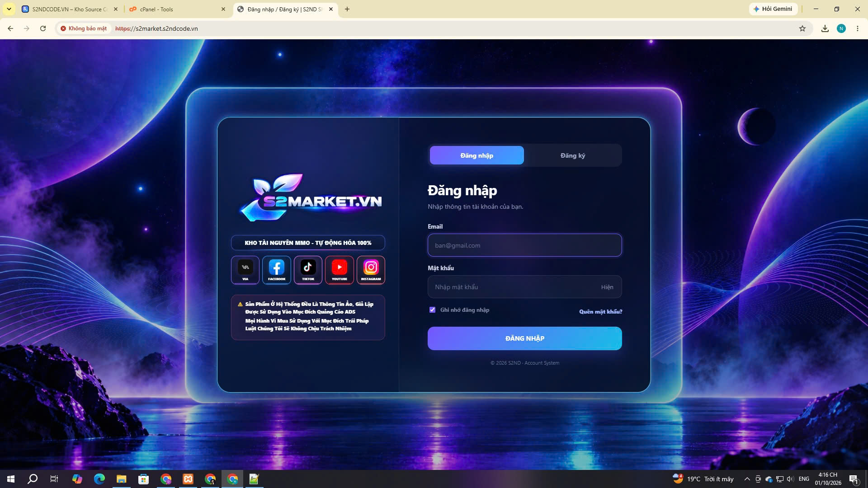
Task: Show password using the "Hiện" toggle
Action: [x=607, y=287]
